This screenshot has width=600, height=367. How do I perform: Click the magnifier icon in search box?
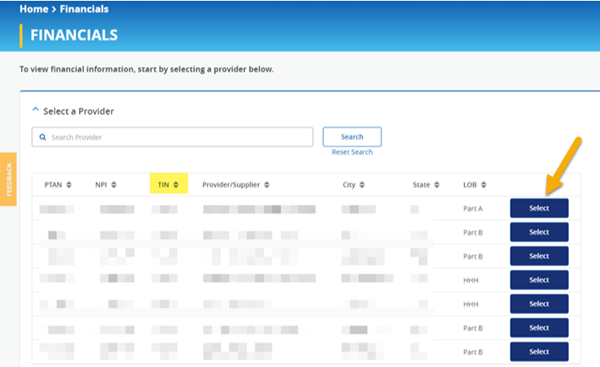point(43,137)
